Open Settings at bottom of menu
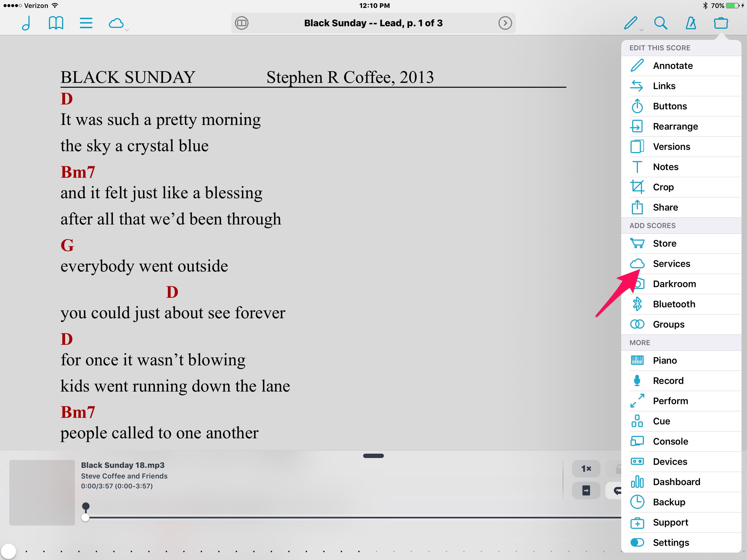This screenshot has height=560, width=747. [671, 542]
